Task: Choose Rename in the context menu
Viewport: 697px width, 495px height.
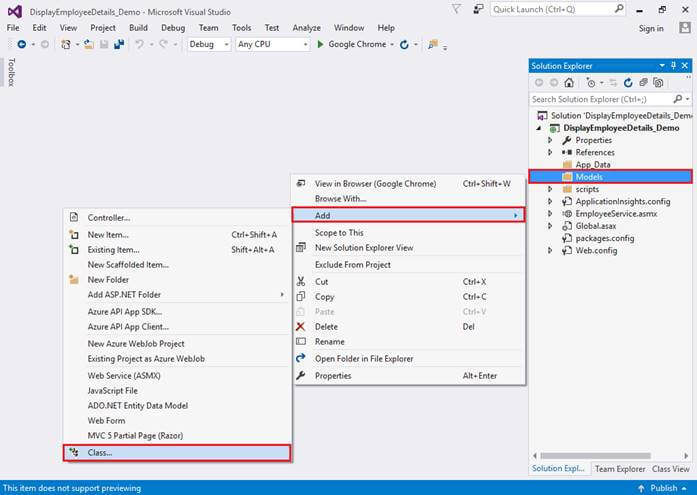Action: [x=408, y=342]
